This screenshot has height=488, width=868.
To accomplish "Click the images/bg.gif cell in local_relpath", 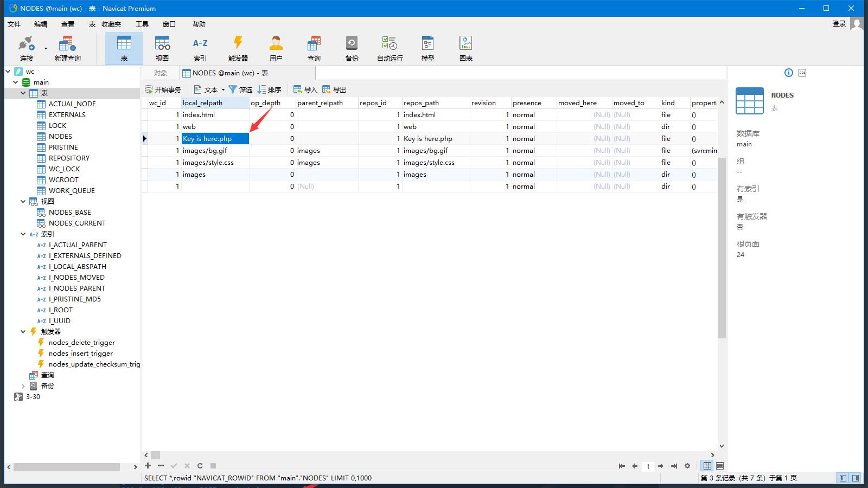I will (x=215, y=150).
